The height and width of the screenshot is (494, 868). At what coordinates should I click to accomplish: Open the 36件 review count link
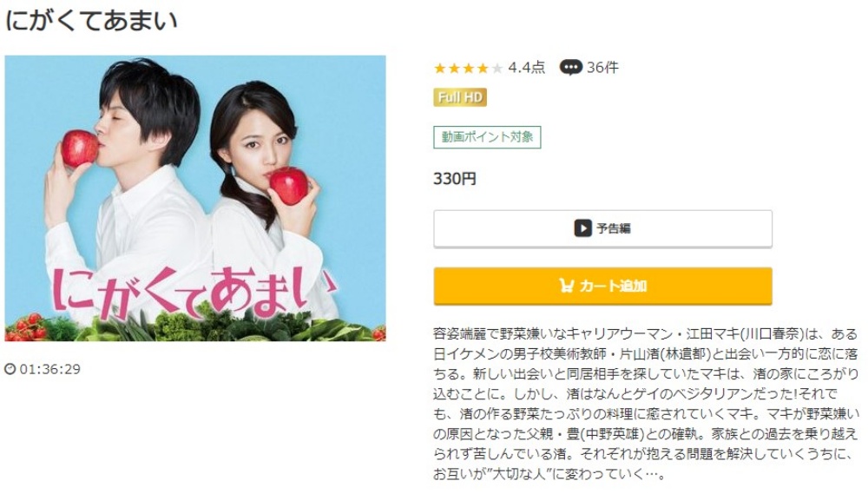602,68
